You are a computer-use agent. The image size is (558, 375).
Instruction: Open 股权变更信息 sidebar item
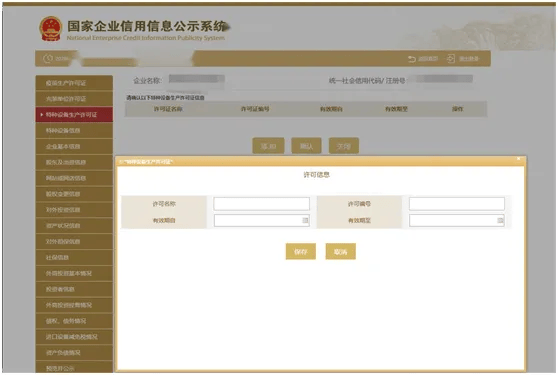(x=74, y=194)
